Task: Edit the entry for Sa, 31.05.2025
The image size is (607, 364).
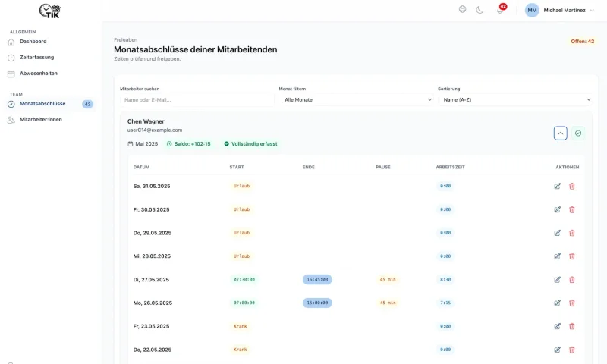Action: click(558, 186)
